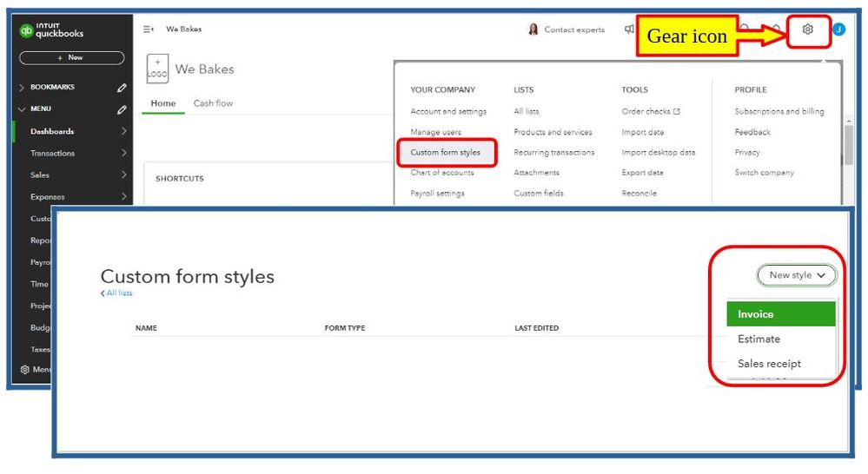Viewport: 868px width, 474px height.
Task: Open Dashboards in the sidebar
Action: (52, 132)
